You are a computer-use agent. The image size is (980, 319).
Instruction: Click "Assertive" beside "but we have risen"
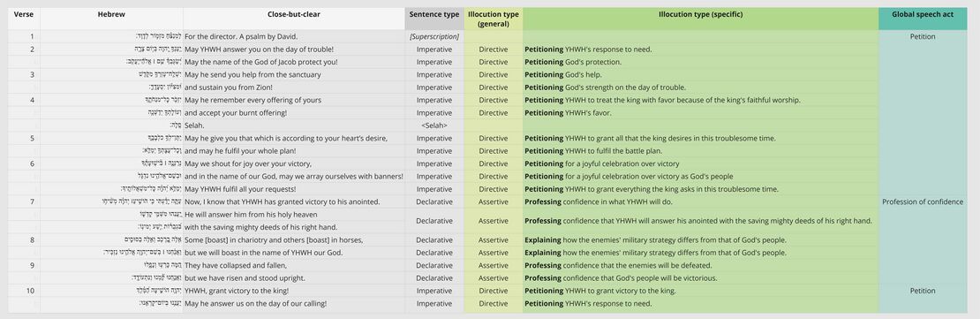(494, 278)
